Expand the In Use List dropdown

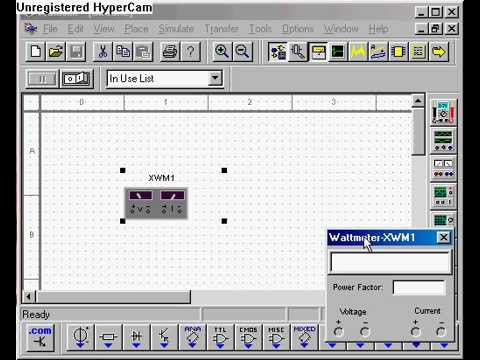[215, 78]
